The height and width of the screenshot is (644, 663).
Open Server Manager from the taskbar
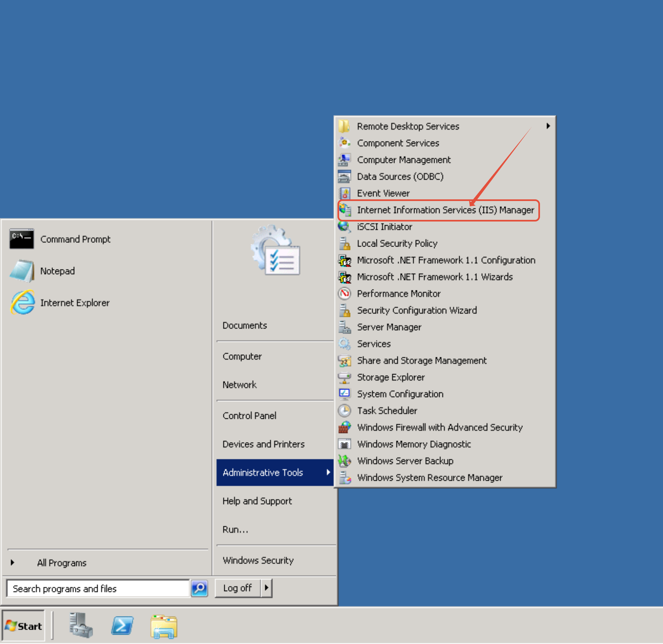click(81, 625)
